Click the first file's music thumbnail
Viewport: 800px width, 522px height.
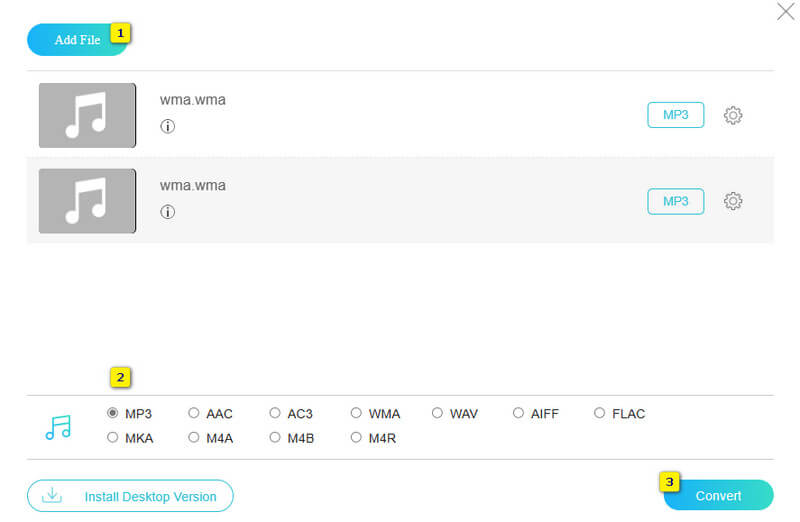[87, 116]
